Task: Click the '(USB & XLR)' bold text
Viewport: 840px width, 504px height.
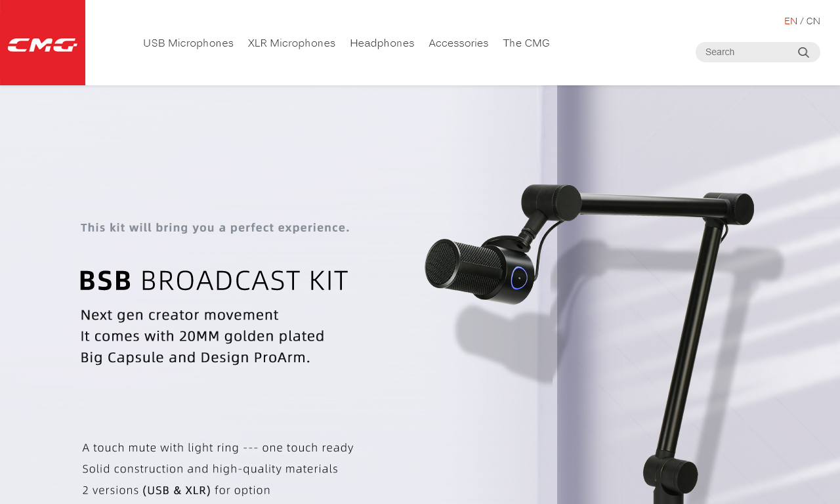Action: [x=177, y=490]
